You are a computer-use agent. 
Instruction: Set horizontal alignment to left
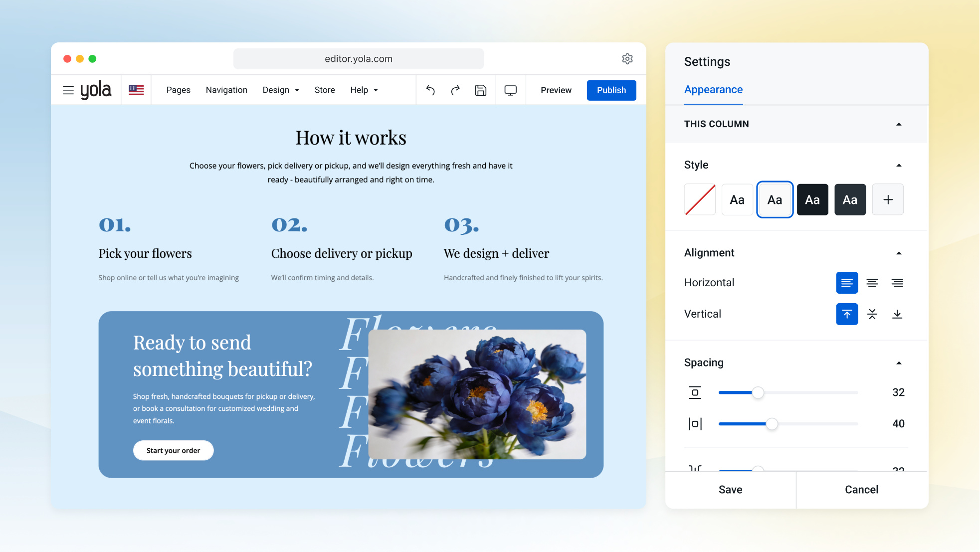pos(847,283)
